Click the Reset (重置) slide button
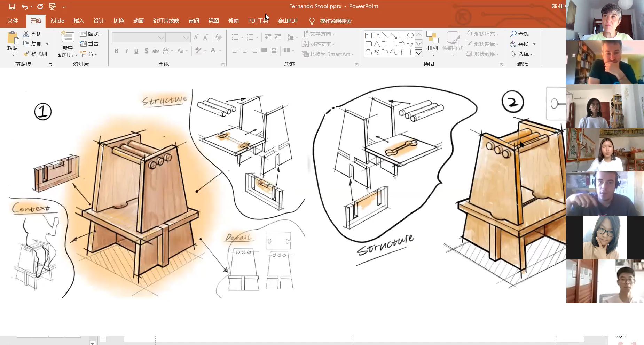The width and height of the screenshot is (644, 345). [89, 44]
